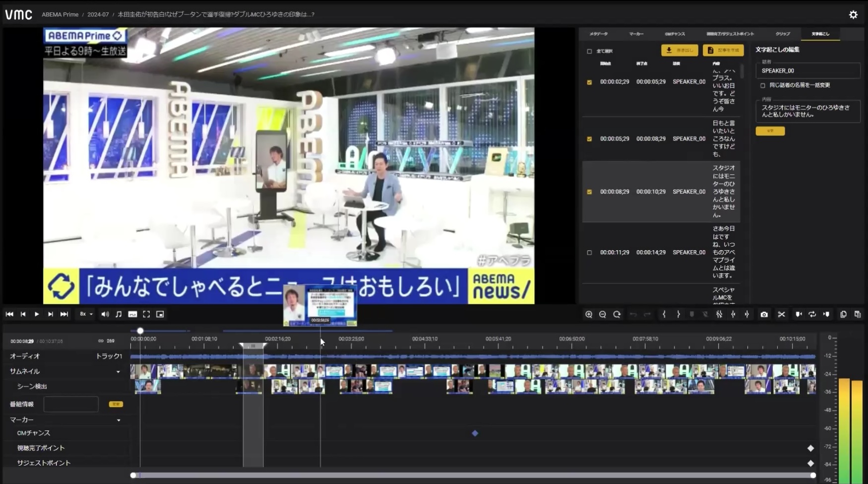868x484 pixels.
Task: Click the yellow export download button
Action: (x=680, y=50)
